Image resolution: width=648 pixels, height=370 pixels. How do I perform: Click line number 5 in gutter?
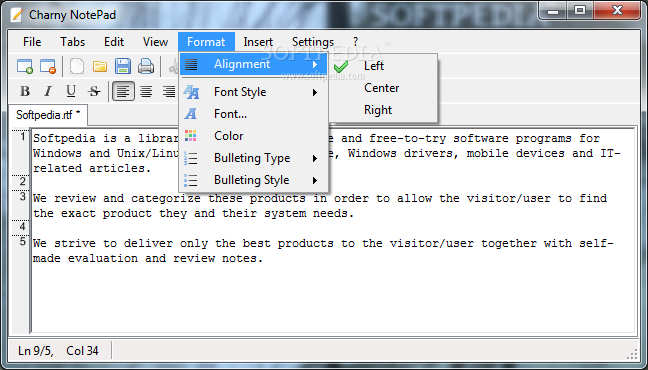23,241
